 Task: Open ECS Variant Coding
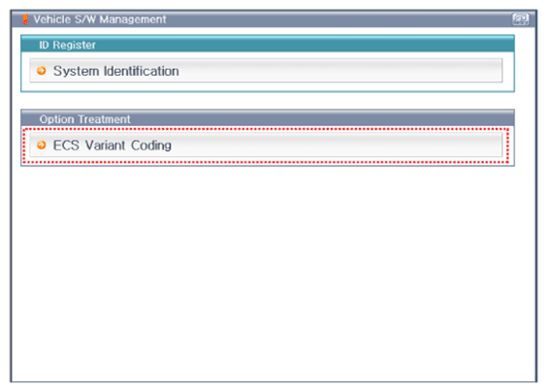pos(266,145)
